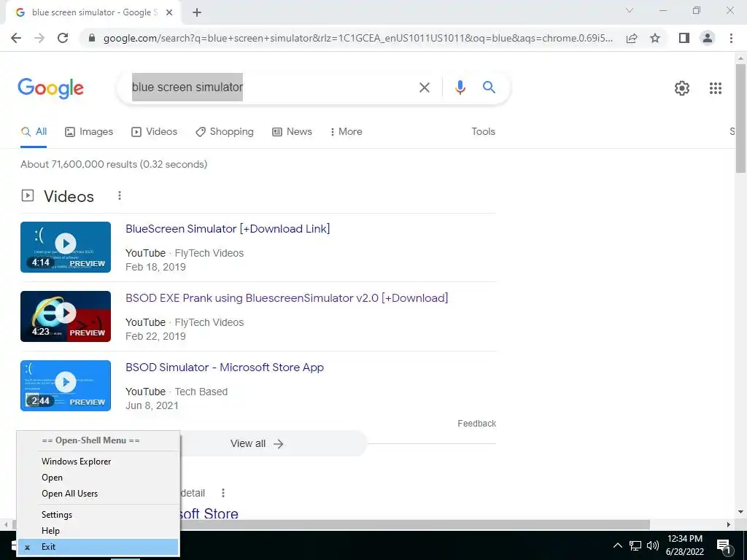This screenshot has height=560, width=747.
Task: Open the Google apps grid
Action: 716,88
